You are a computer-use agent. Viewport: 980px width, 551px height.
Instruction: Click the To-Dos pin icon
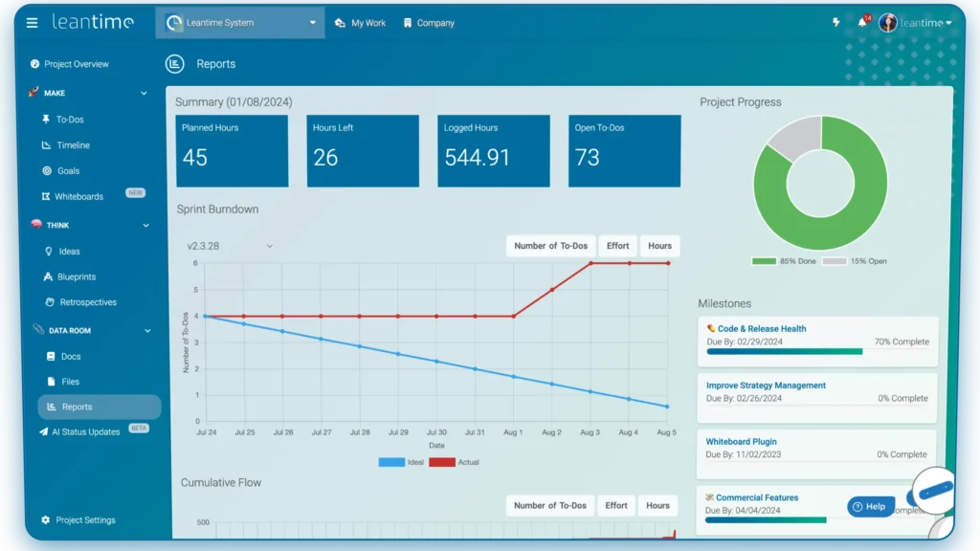(x=46, y=119)
